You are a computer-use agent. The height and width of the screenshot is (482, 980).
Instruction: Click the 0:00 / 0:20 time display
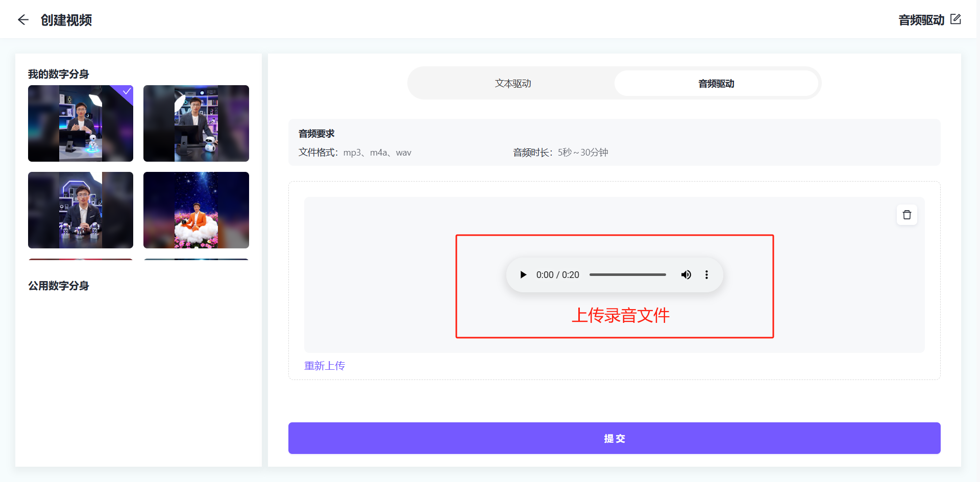[557, 275]
